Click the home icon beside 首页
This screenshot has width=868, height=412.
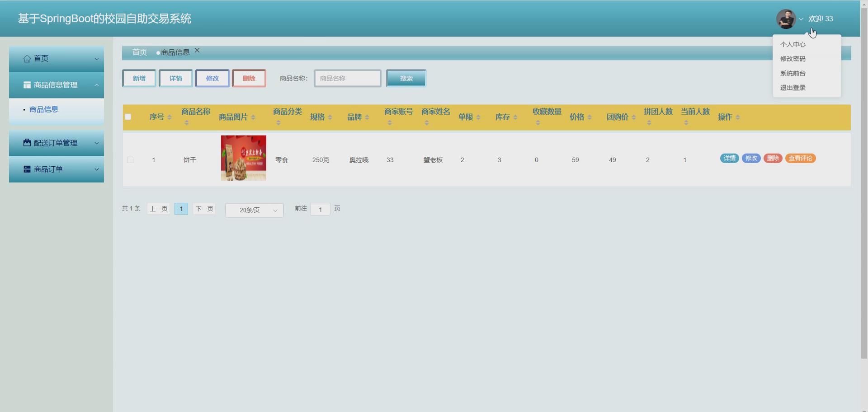(x=27, y=58)
